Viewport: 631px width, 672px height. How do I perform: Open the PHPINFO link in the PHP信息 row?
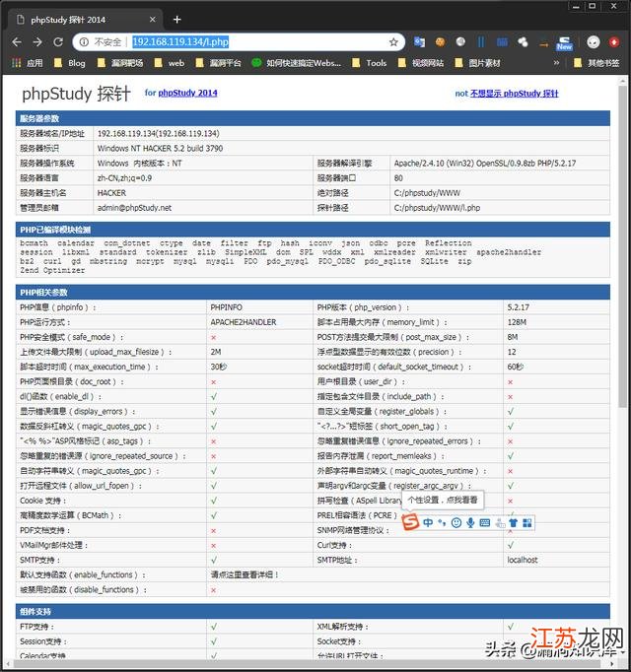tap(226, 307)
